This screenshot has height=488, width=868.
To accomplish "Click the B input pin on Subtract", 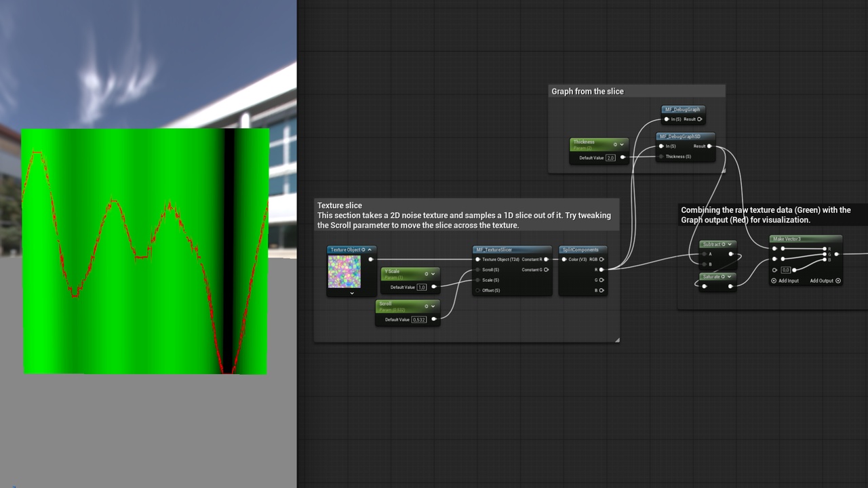I will click(x=704, y=264).
